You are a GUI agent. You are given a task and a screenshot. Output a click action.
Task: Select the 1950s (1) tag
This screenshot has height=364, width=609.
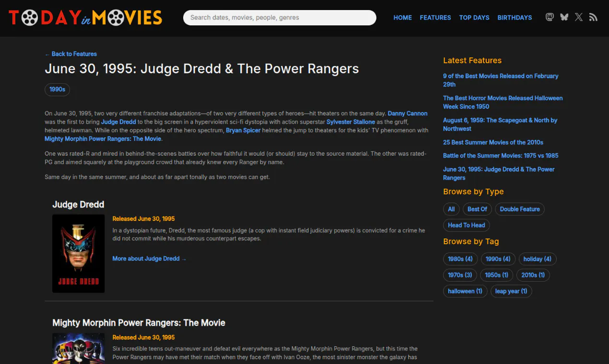[496, 275]
